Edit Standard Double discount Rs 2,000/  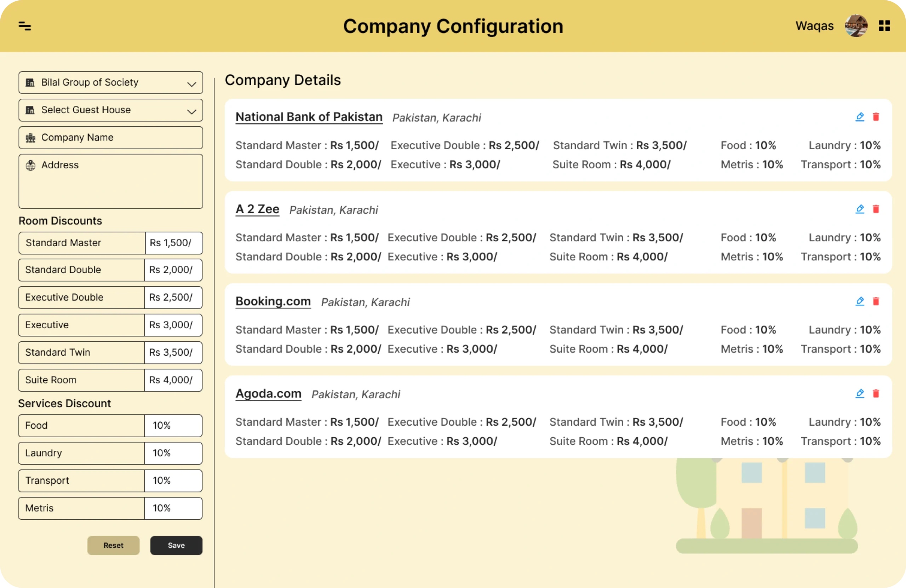point(173,270)
